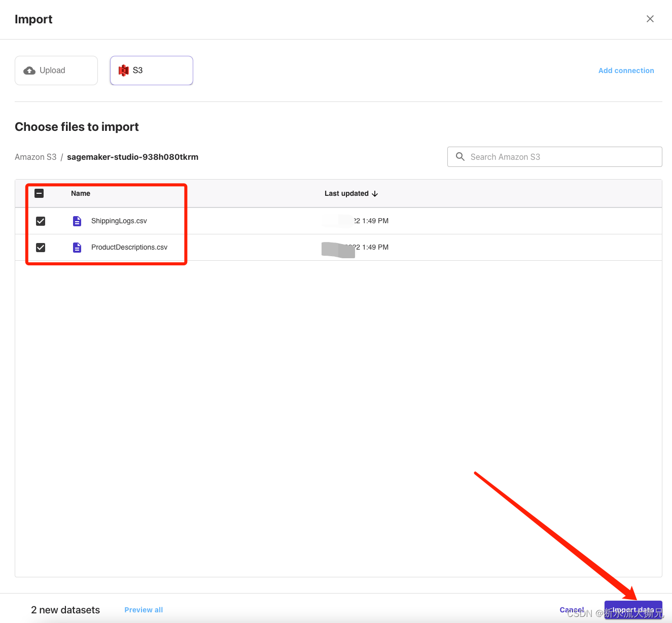672x623 pixels.
Task: Click the ProductDescriptions.csv file icon
Action: point(77,248)
